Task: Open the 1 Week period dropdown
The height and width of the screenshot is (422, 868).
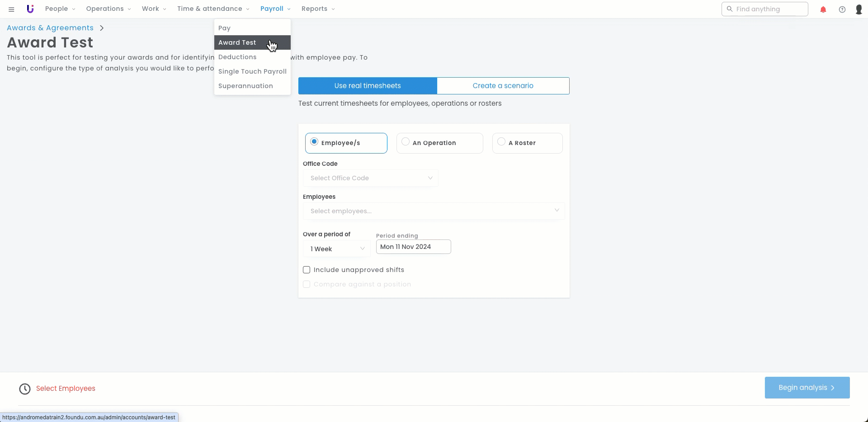Action: (x=337, y=249)
